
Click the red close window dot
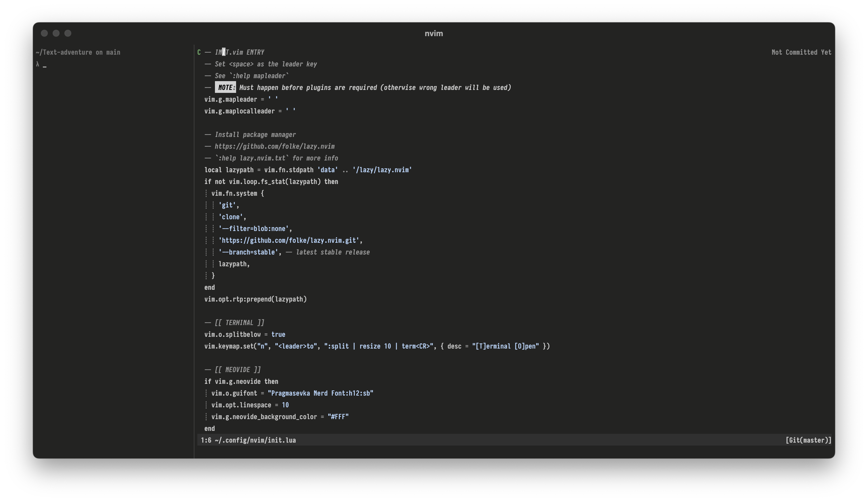click(x=44, y=33)
